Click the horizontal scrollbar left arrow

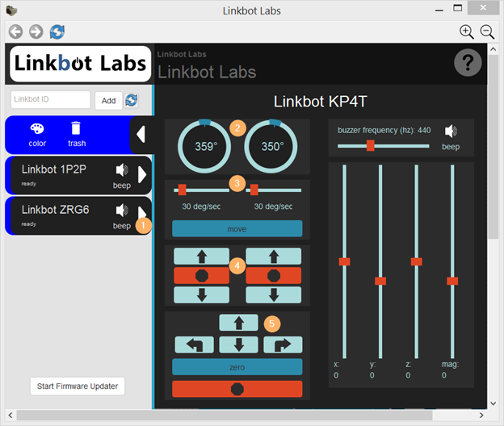10,416
